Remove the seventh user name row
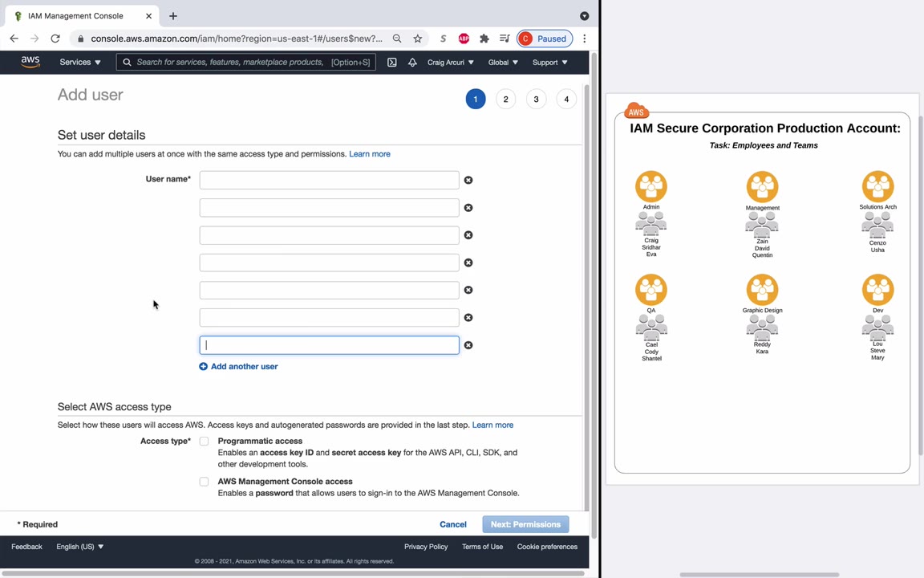The width and height of the screenshot is (924, 578). coord(468,345)
